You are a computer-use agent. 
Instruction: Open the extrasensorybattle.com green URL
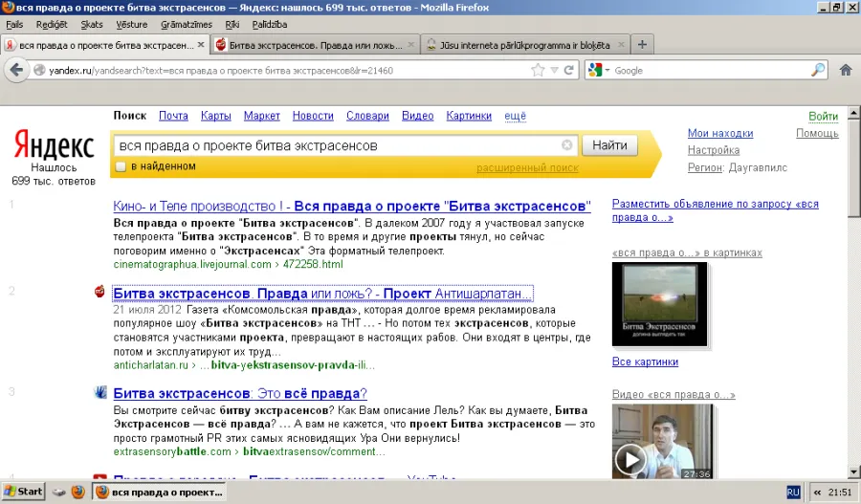click(x=249, y=451)
